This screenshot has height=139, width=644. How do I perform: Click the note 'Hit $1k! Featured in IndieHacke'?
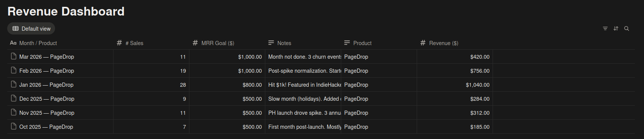pos(303,85)
